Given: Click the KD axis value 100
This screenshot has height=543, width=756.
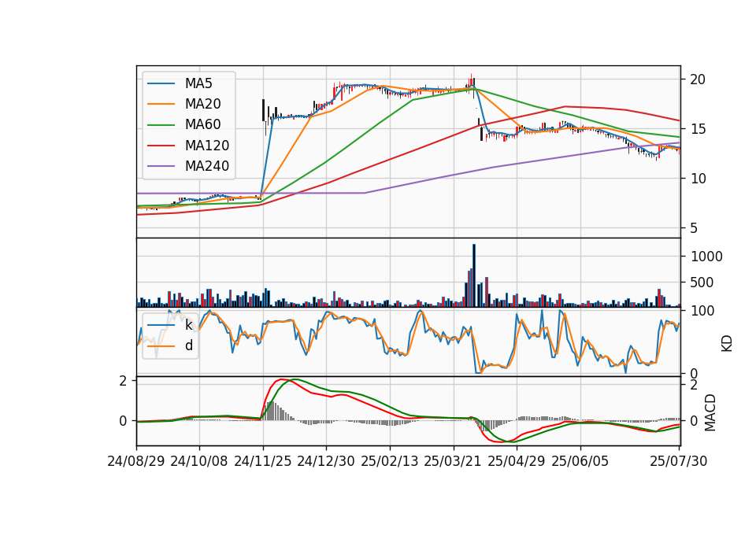Looking at the screenshot, I should pos(702,311).
